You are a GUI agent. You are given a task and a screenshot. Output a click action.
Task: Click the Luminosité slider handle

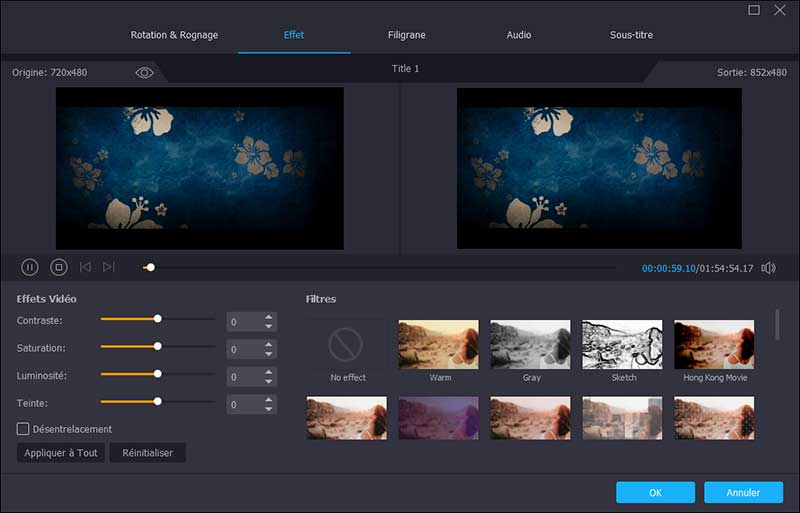point(157,374)
